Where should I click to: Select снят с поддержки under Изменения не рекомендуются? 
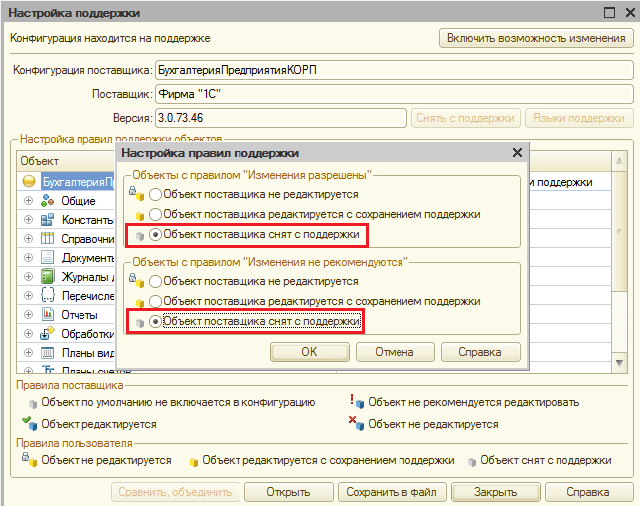(x=155, y=322)
